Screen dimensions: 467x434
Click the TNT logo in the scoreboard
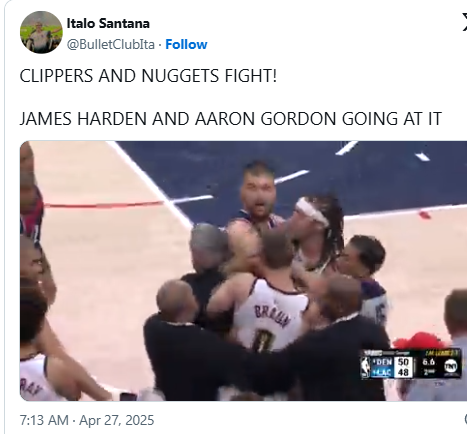(x=452, y=367)
